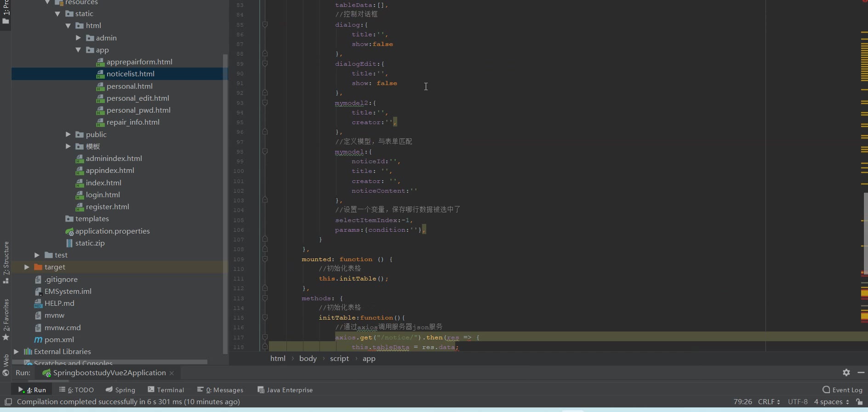Click the External Libraries icon

pos(28,351)
